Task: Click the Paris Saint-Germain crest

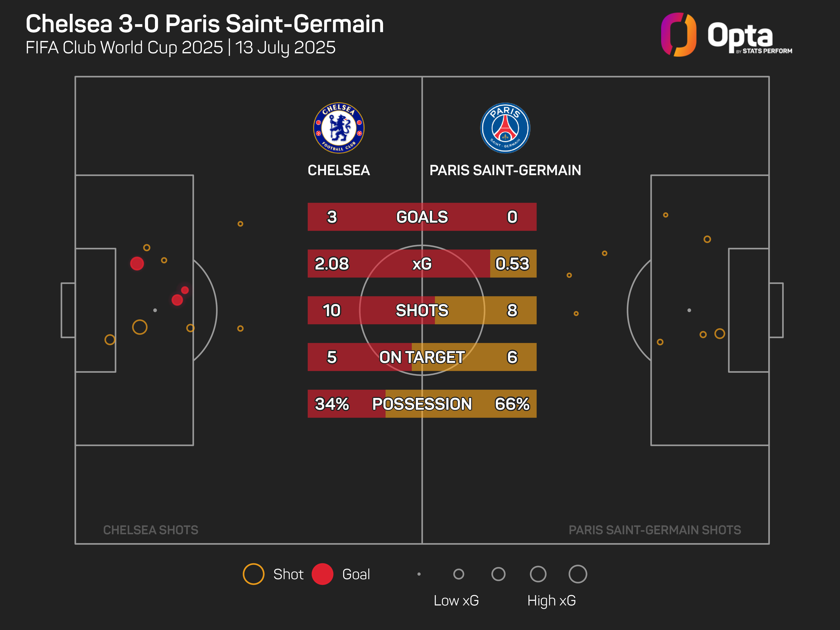Action: (505, 128)
